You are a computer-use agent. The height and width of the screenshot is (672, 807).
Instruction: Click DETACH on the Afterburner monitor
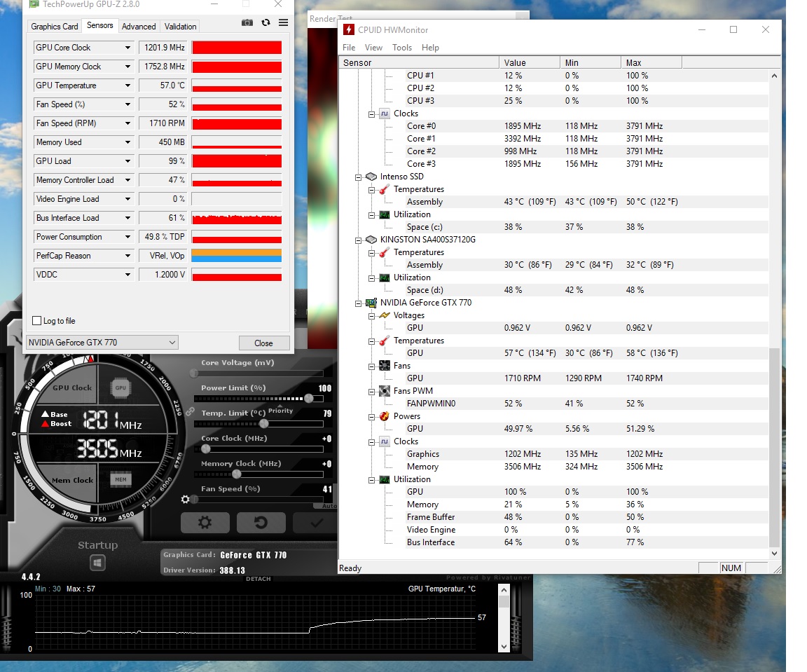point(258,579)
